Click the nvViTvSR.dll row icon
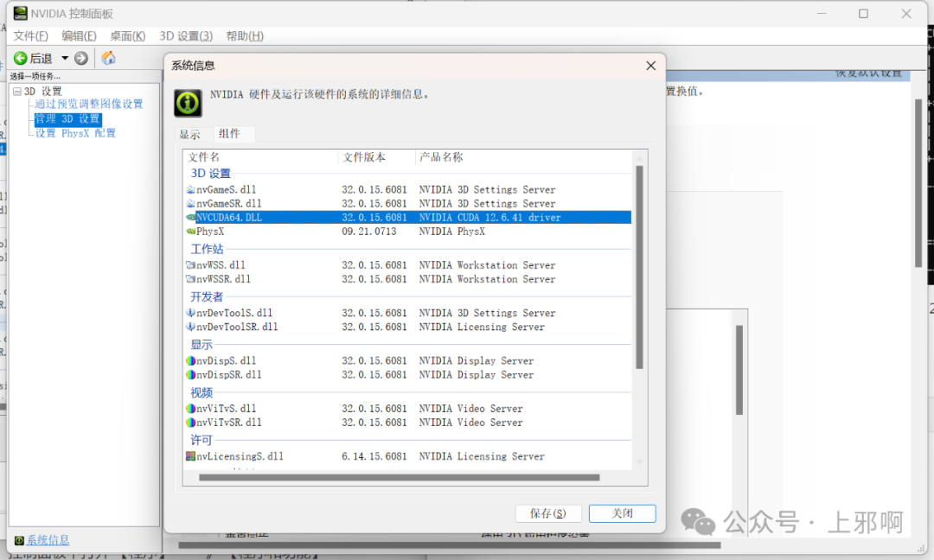Screen dimensions: 934x560 pyautogui.click(x=190, y=423)
